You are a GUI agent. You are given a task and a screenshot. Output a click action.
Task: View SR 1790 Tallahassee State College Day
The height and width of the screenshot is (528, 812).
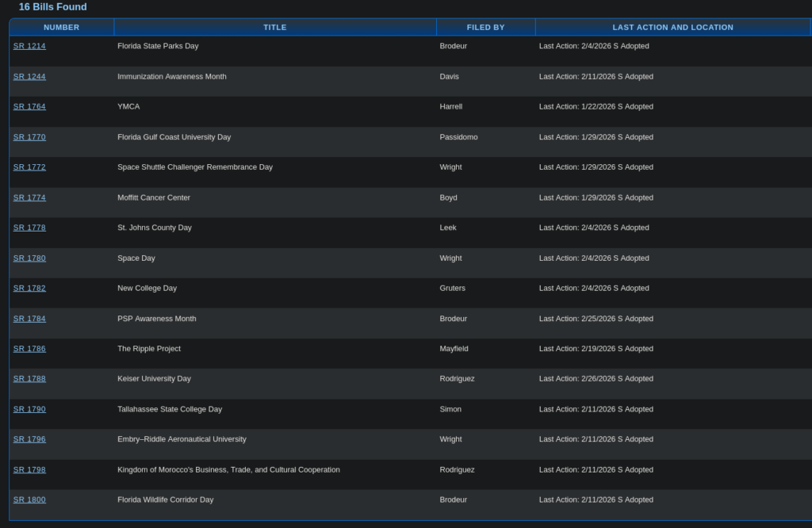tap(29, 409)
